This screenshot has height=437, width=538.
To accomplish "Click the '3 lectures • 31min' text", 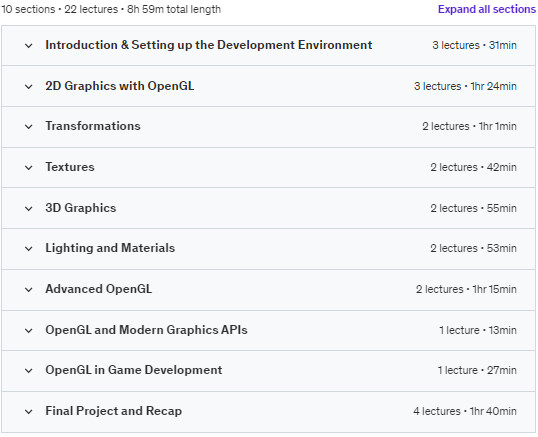I will click(x=474, y=45).
